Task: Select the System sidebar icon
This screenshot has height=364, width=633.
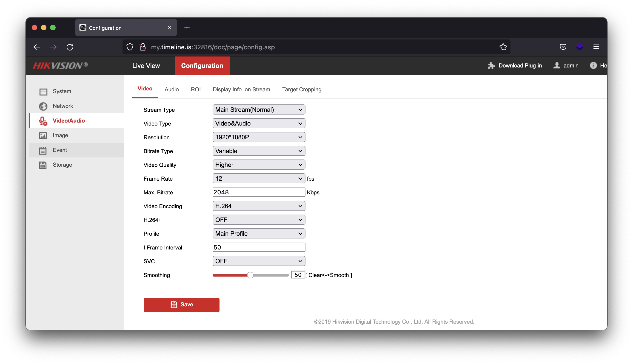Action: 43,91
